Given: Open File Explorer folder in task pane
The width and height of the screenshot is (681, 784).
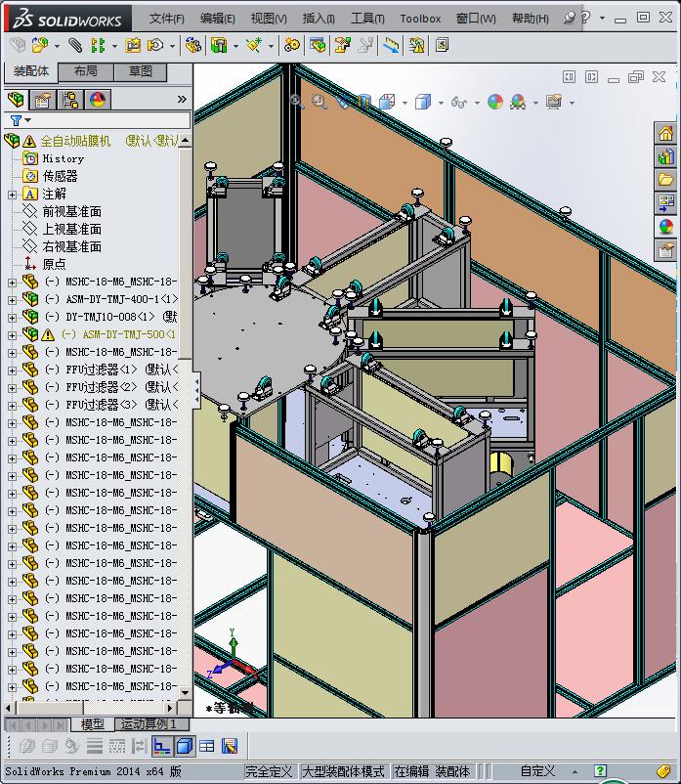Looking at the screenshot, I should pyautogui.click(x=665, y=180).
